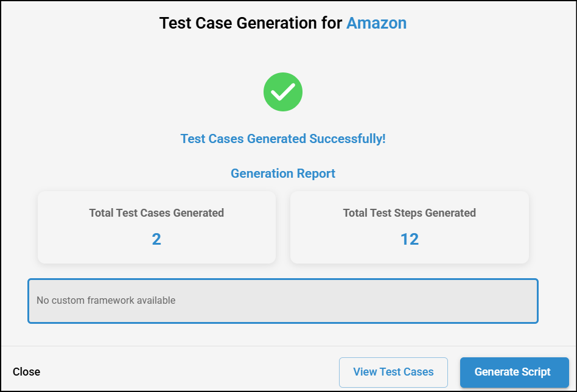Viewport: 577px width, 392px height.
Task: Click the white tick inside green circle
Action: (x=283, y=92)
